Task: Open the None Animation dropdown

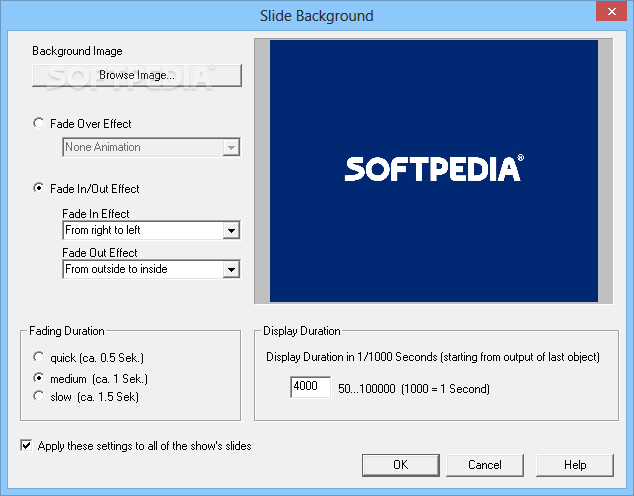Action: pyautogui.click(x=151, y=147)
